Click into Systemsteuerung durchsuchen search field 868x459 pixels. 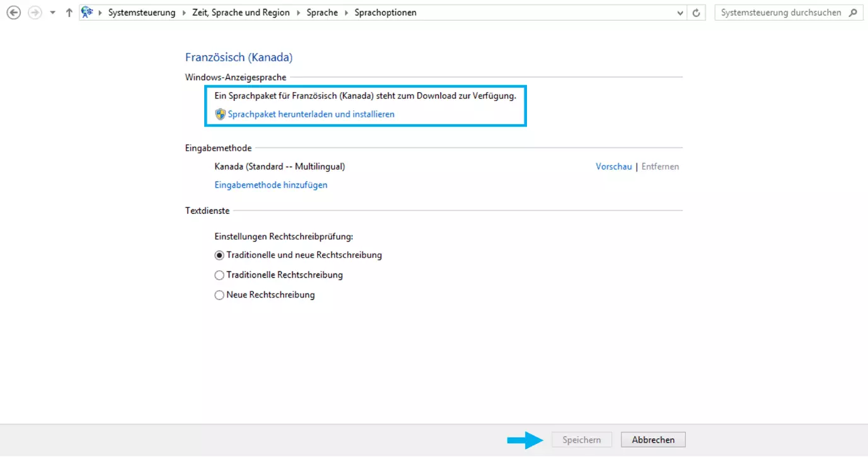780,13
